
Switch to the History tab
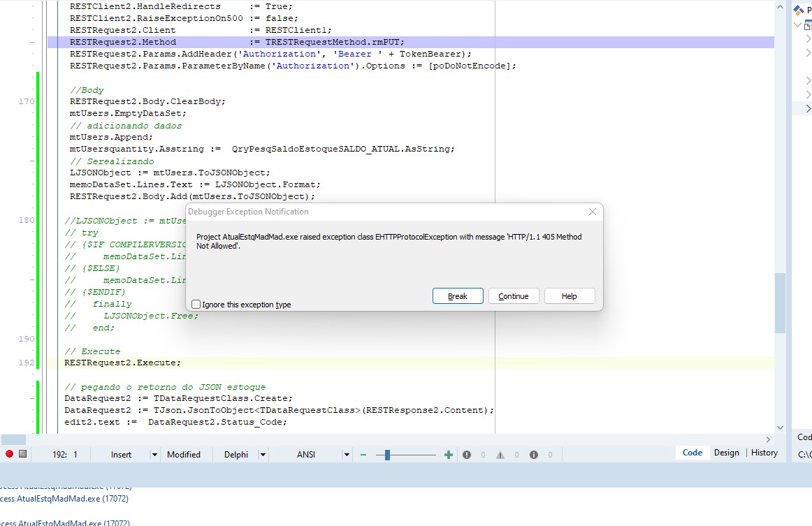tap(764, 453)
